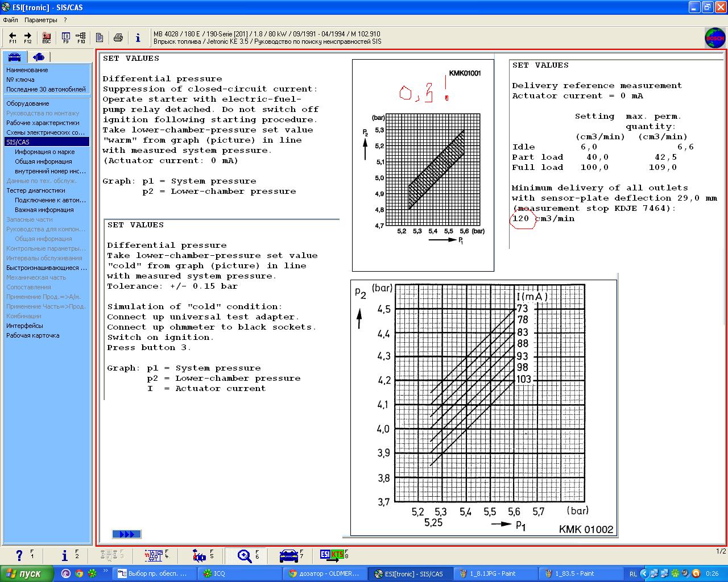Open the Параметры menu
Viewport: 728px width, 582px height.
click(40, 20)
